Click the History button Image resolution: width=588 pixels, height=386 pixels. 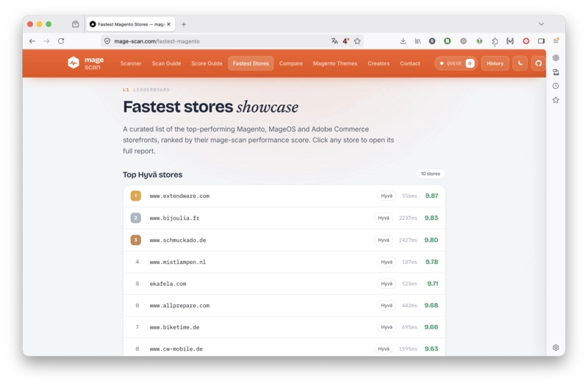[495, 63]
